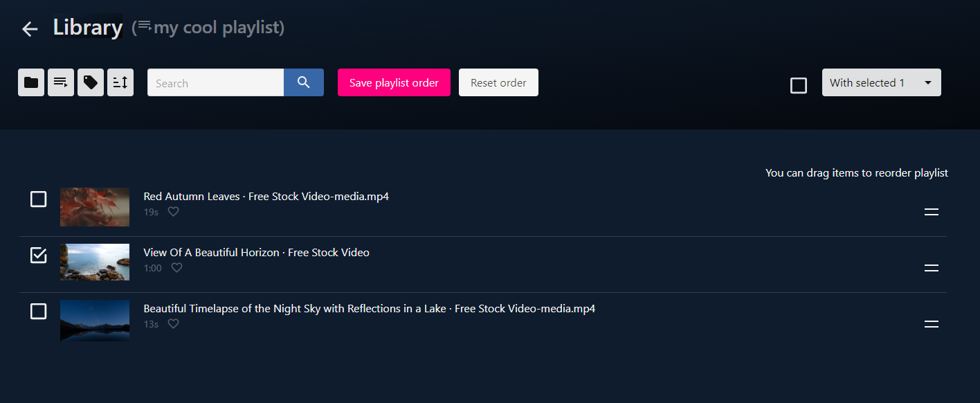The image size is (980, 403).
Task: Click drag handle for Night Sky Timelapse
Action: coord(932,324)
